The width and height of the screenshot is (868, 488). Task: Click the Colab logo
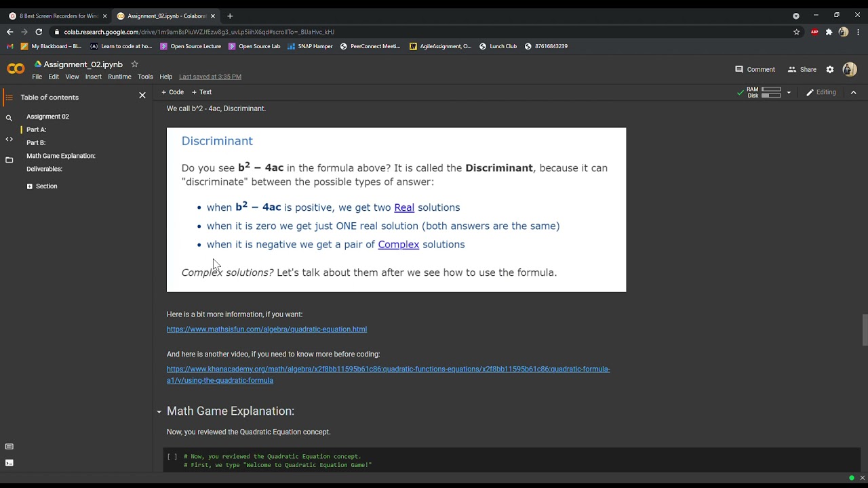pos(16,69)
